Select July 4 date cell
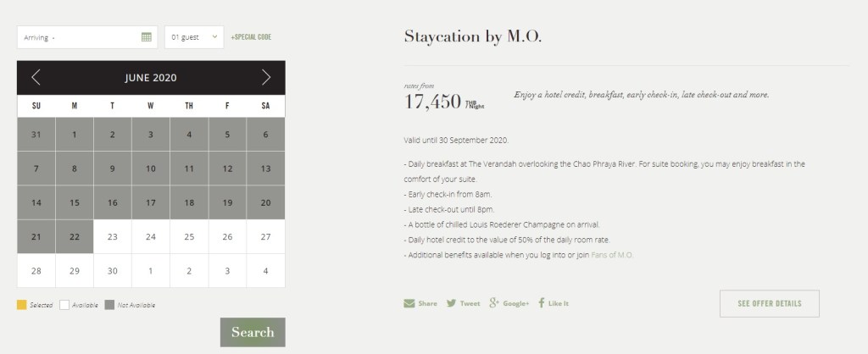 tap(265, 271)
